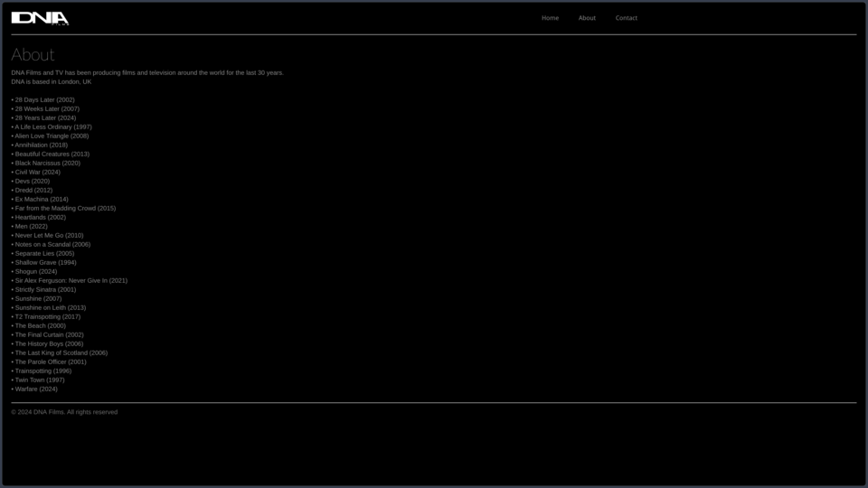
Task: Select Civil War (2024) in the list
Action: (36, 172)
